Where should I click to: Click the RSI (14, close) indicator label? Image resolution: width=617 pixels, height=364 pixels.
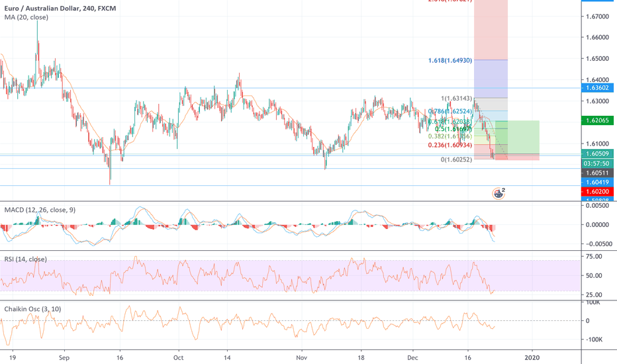[x=28, y=259]
